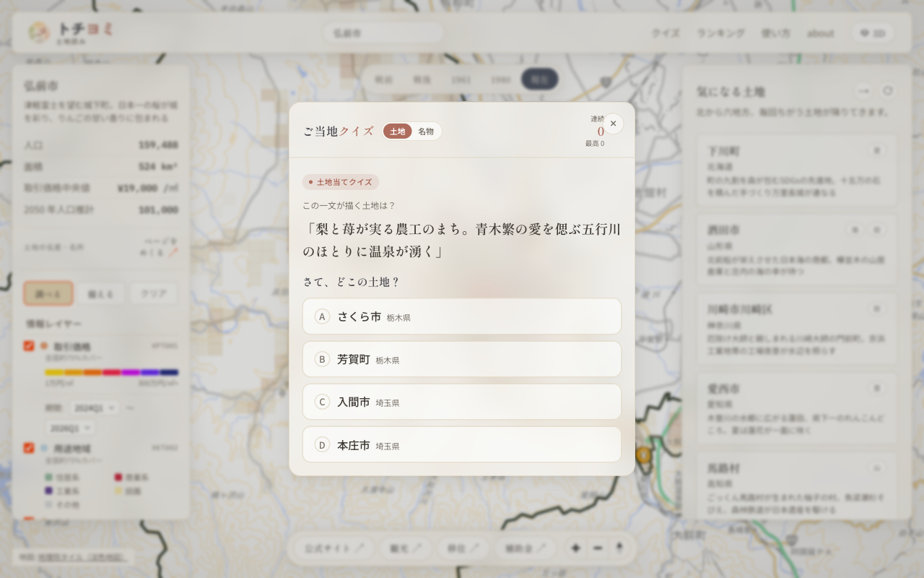Click the refresh icon in 気になる土地 header
The width and height of the screenshot is (924, 578).
(x=888, y=91)
